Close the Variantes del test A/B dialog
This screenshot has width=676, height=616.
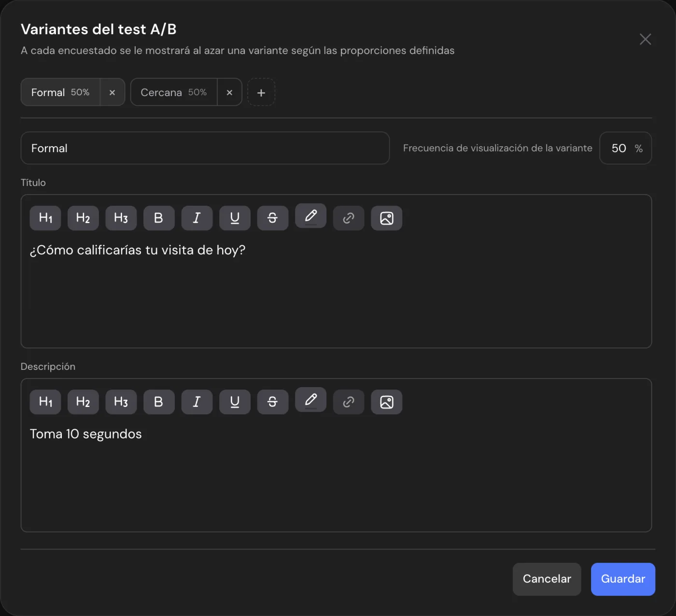645,40
